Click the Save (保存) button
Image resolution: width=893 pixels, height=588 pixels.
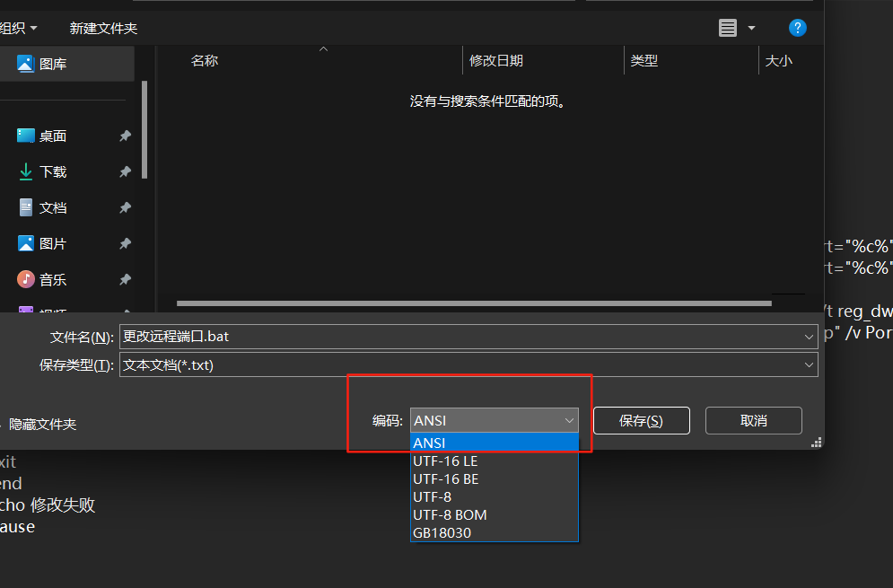click(x=641, y=420)
